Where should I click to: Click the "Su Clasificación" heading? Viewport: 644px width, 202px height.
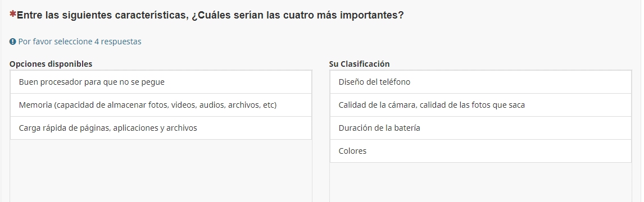point(360,64)
